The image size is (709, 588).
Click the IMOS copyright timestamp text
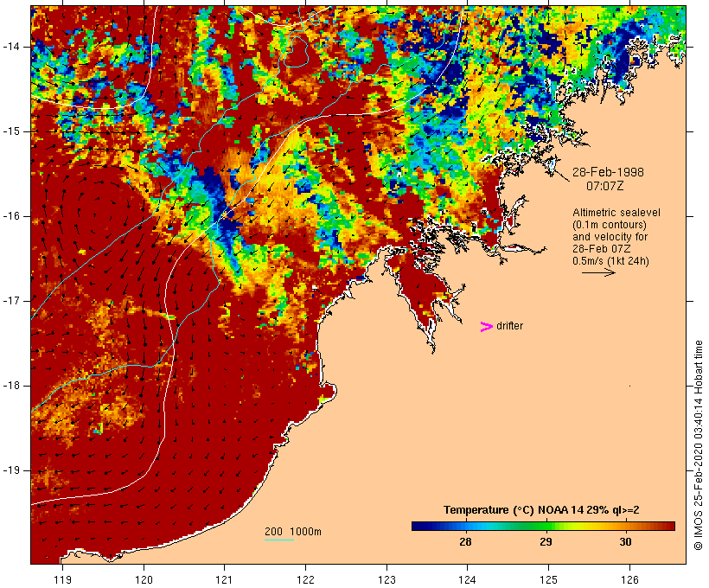point(698,445)
